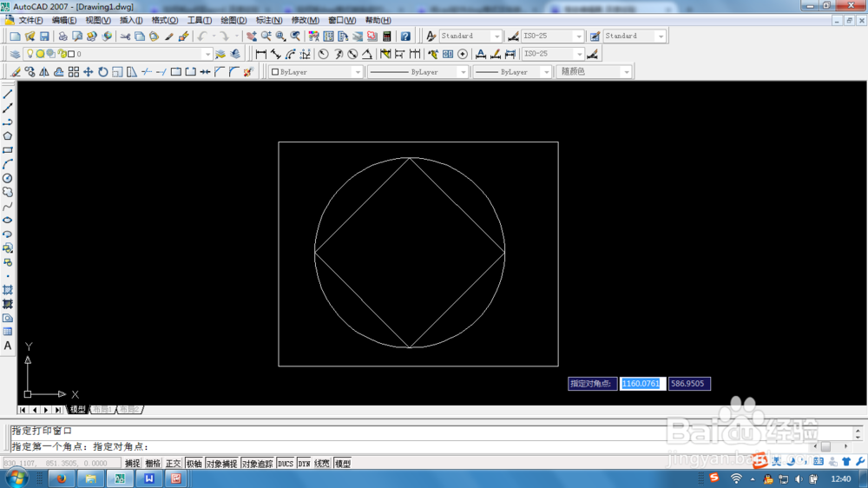Switch to the 布局2 layout tab
868x488 pixels.
(129, 409)
